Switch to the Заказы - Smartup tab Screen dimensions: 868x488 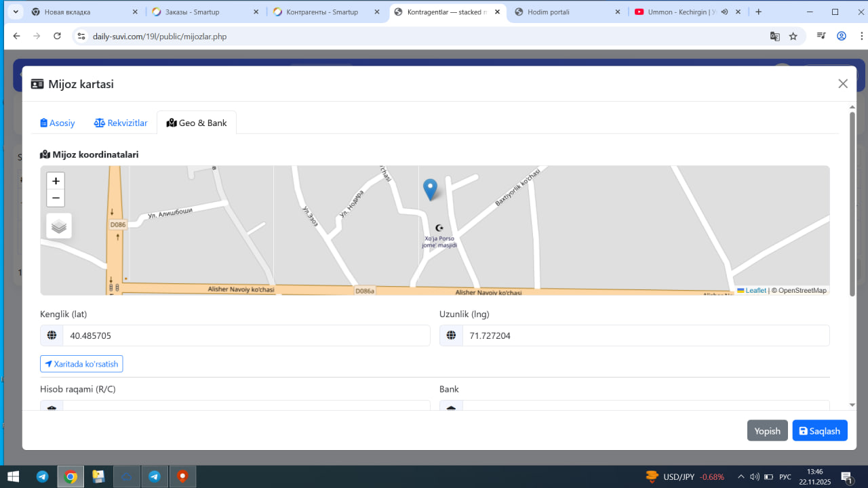click(205, 12)
